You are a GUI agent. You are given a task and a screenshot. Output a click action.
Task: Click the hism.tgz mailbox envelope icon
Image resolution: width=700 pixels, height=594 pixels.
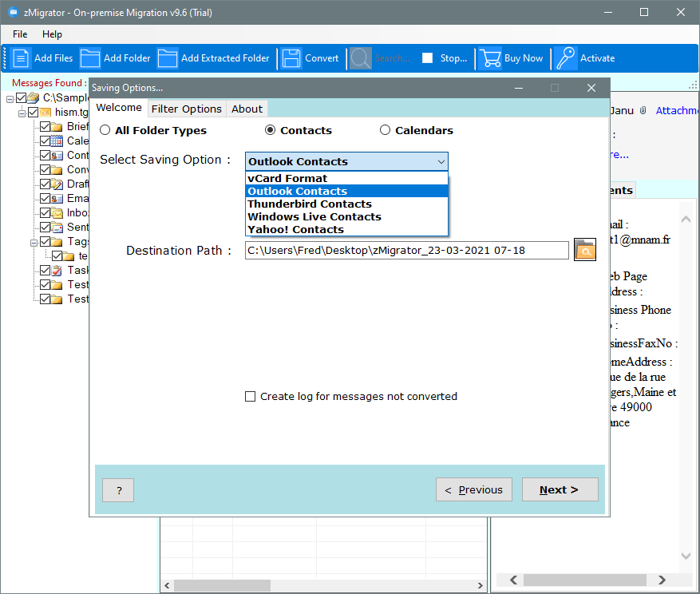tap(45, 112)
